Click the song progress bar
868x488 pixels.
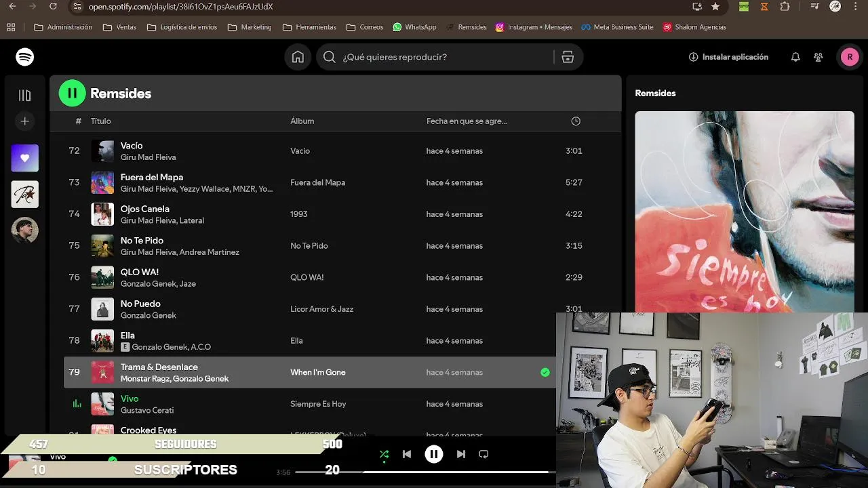(425, 472)
